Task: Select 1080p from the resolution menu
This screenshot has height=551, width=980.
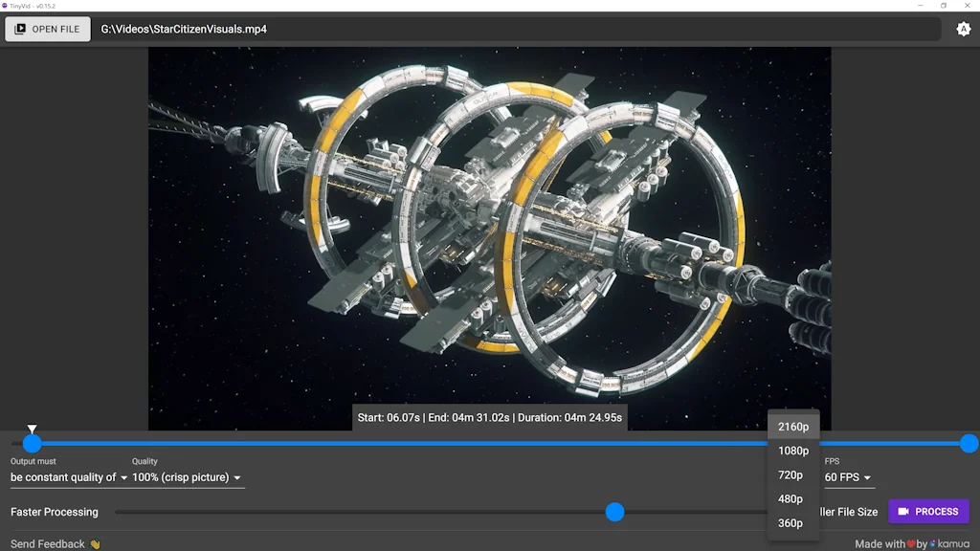Action: click(793, 451)
